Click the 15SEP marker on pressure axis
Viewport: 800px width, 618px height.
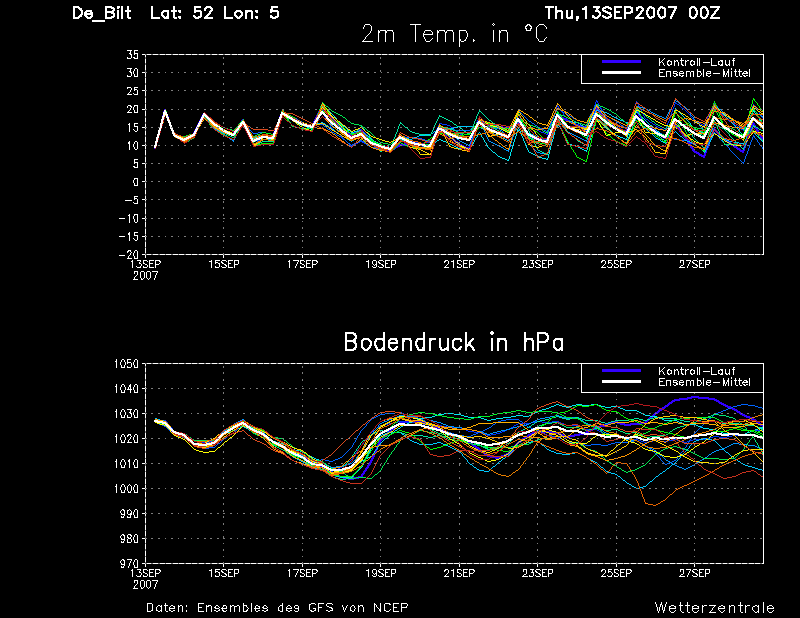pyautogui.click(x=223, y=573)
